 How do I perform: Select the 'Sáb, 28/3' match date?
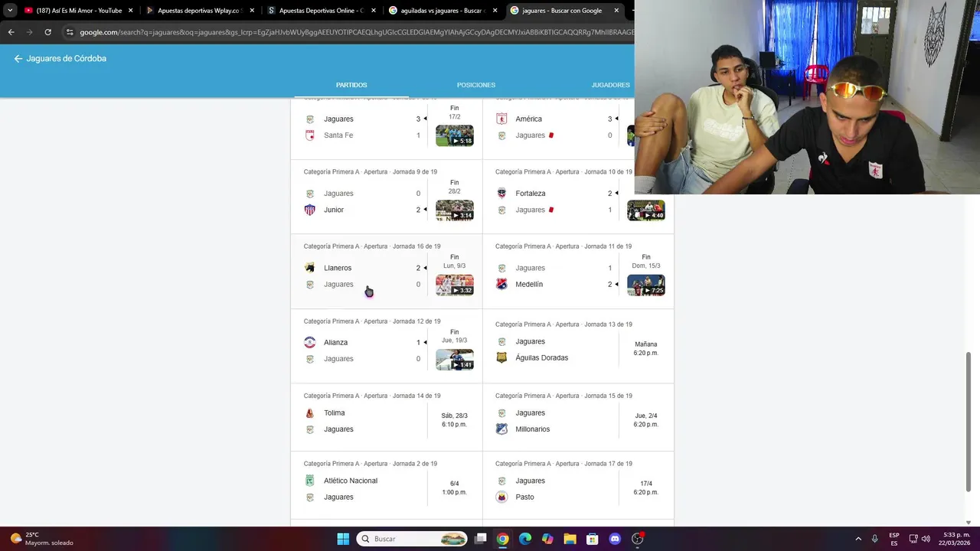click(454, 416)
